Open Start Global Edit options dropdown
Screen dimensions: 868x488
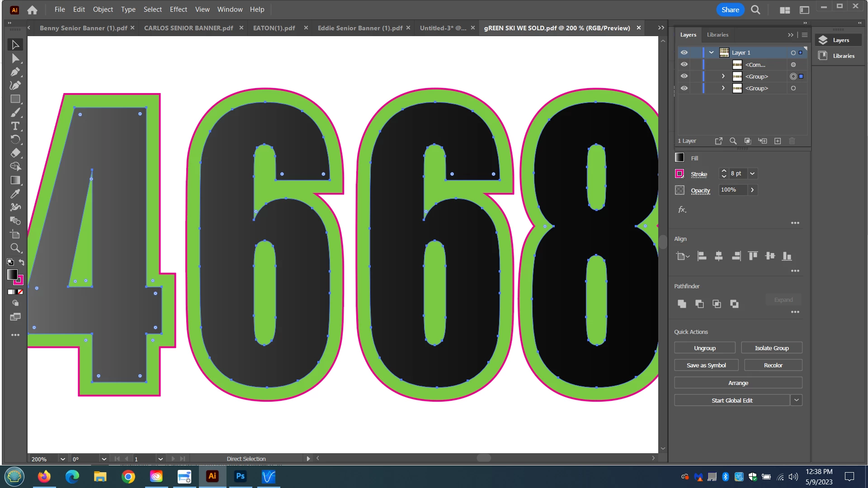(x=797, y=400)
